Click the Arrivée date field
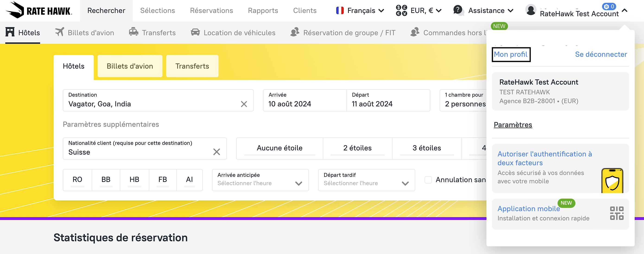644x254 pixels. coord(304,100)
